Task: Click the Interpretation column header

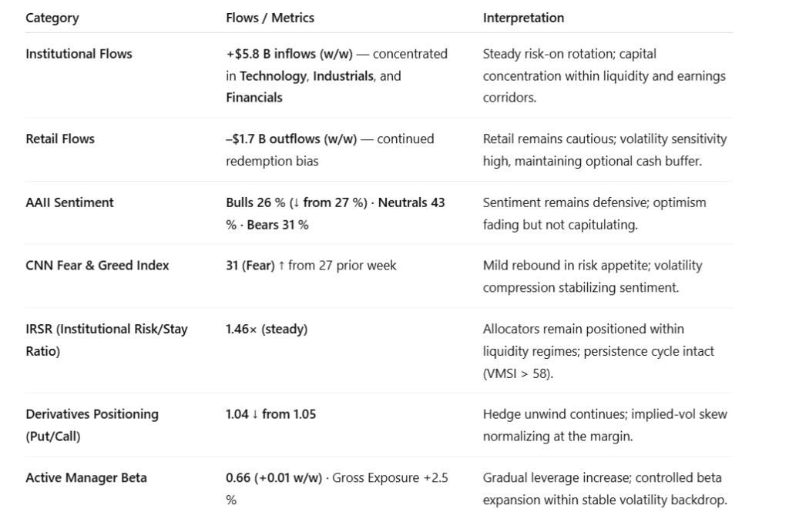Action: [523, 18]
